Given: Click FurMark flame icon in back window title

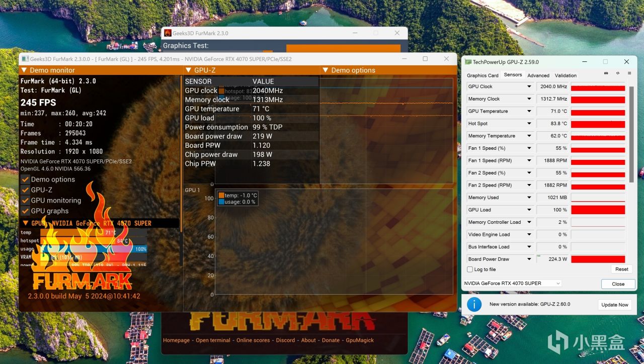Looking at the screenshot, I should click(x=168, y=33).
